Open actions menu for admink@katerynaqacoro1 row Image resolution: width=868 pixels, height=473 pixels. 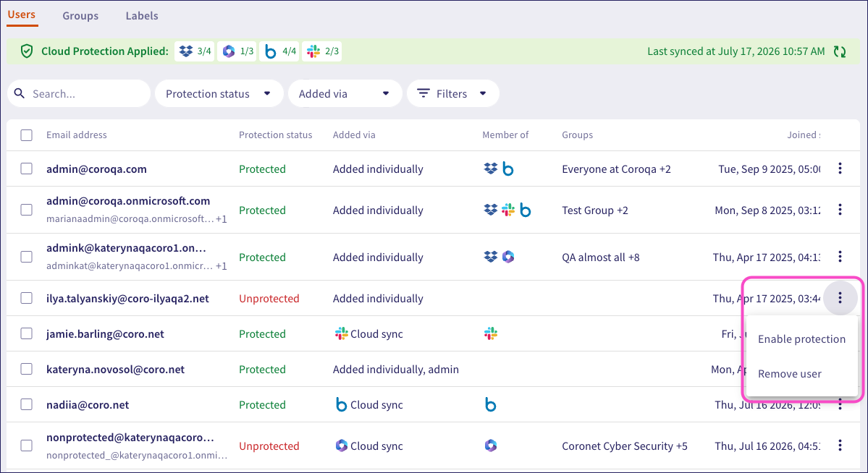tap(840, 257)
